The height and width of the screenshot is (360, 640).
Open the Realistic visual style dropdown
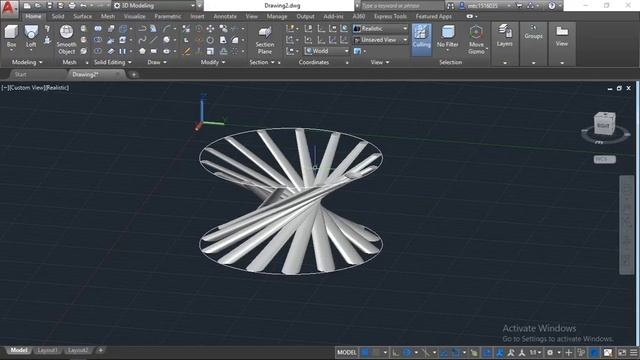380,29
